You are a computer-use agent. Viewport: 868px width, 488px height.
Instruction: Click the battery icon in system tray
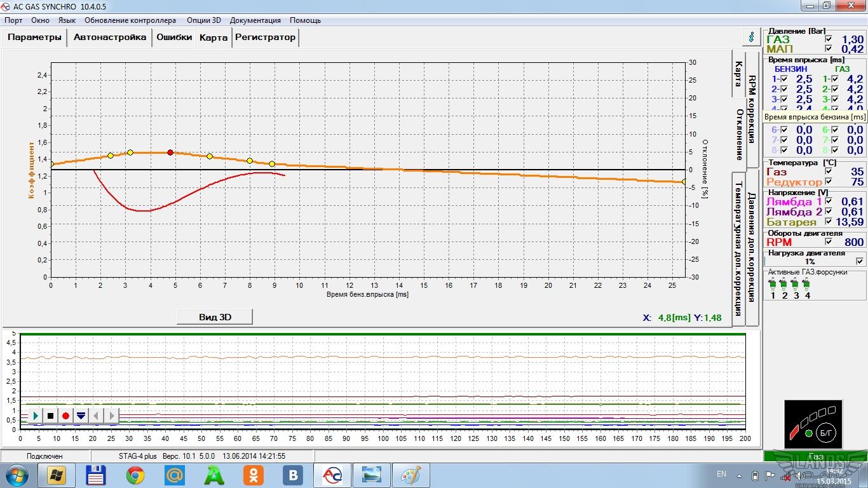point(755,475)
